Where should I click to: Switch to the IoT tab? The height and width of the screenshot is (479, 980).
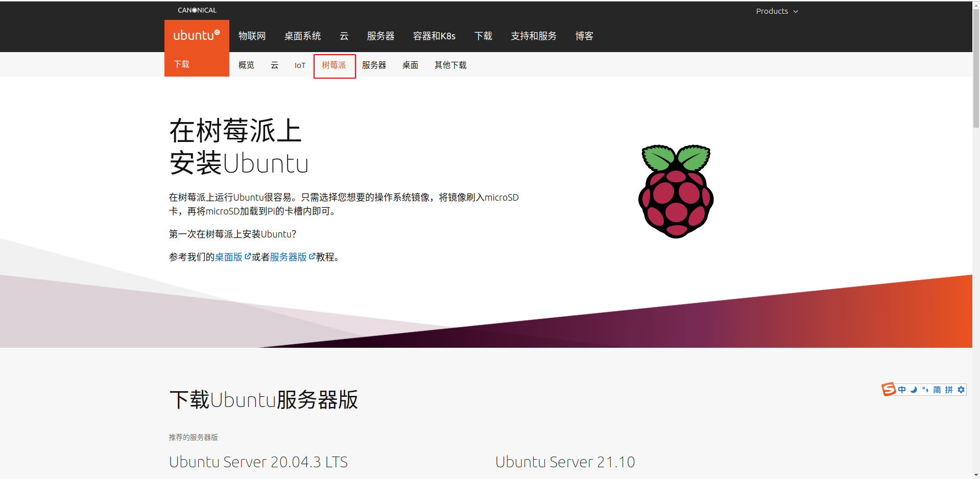[299, 65]
